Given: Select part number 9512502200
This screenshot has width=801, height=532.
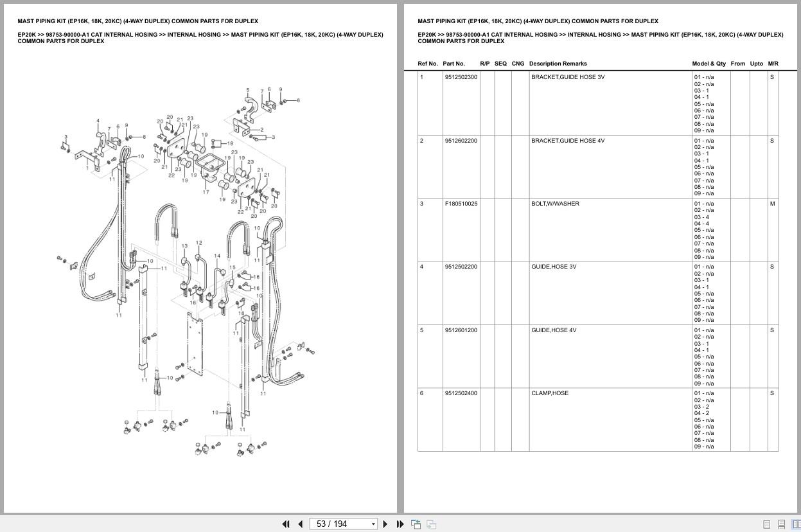Looking at the screenshot, I should coord(461,267).
